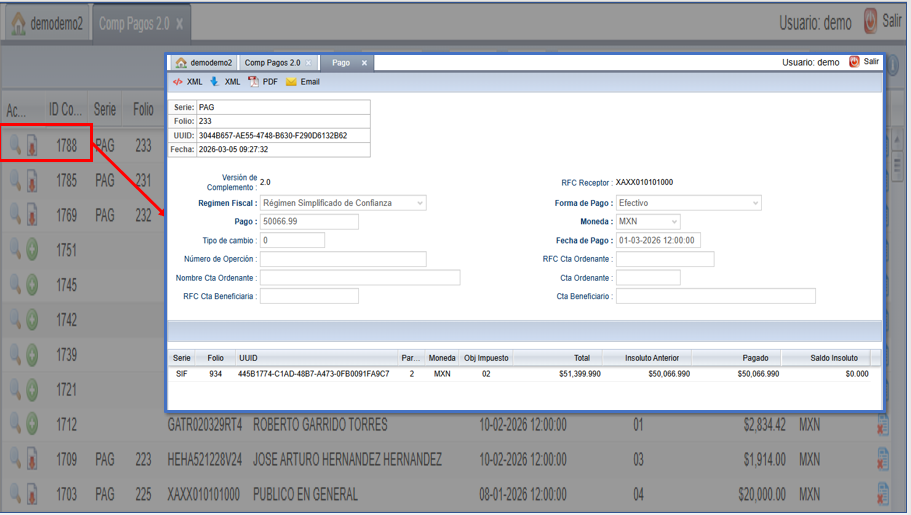Close the Pago tab
This screenshot has height=515, width=911.
tap(364, 63)
